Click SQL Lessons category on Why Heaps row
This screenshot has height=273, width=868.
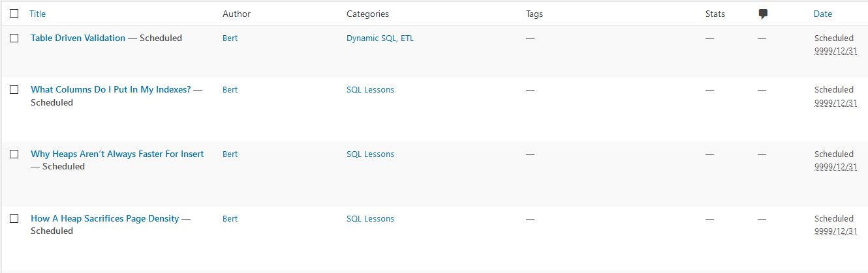coord(370,154)
